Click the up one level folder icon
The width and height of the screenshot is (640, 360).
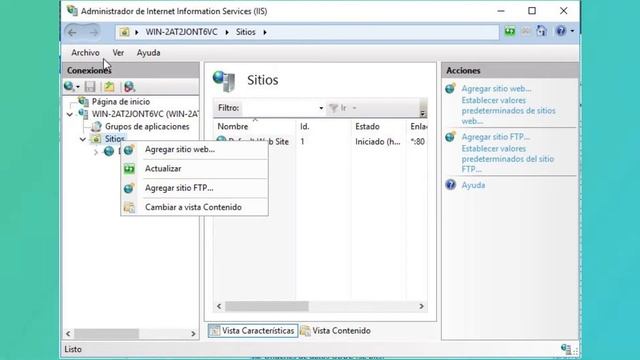109,86
